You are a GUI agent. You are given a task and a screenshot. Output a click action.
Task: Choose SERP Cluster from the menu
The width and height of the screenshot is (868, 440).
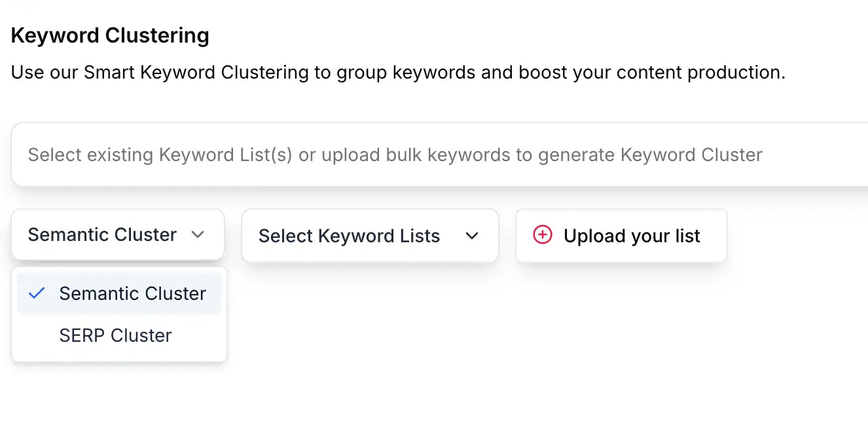pyautogui.click(x=115, y=335)
